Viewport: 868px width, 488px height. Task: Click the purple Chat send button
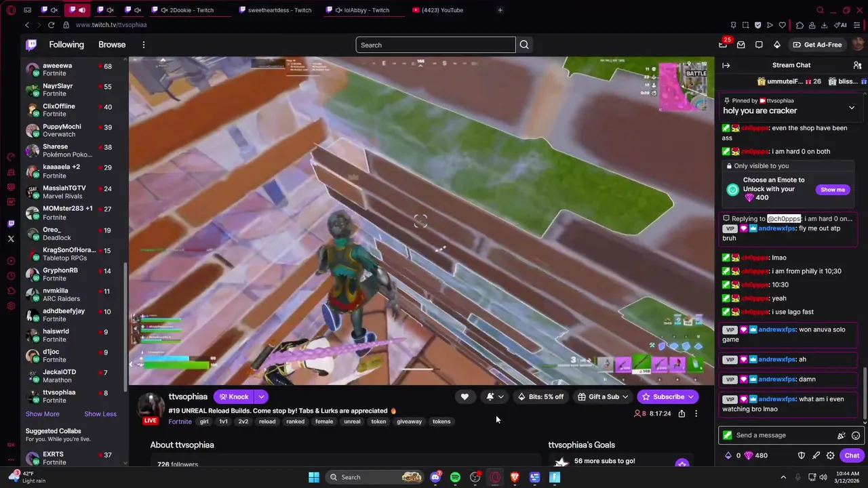(852, 455)
